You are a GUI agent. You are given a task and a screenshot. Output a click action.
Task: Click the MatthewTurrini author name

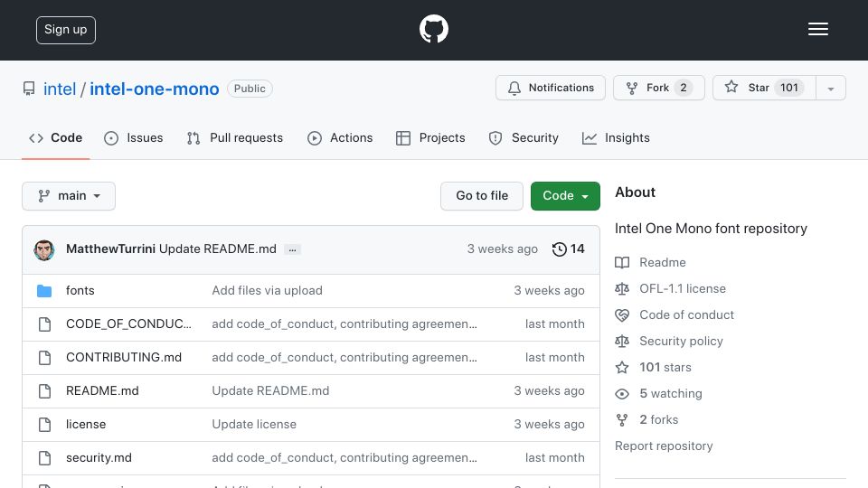pyautogui.click(x=110, y=249)
